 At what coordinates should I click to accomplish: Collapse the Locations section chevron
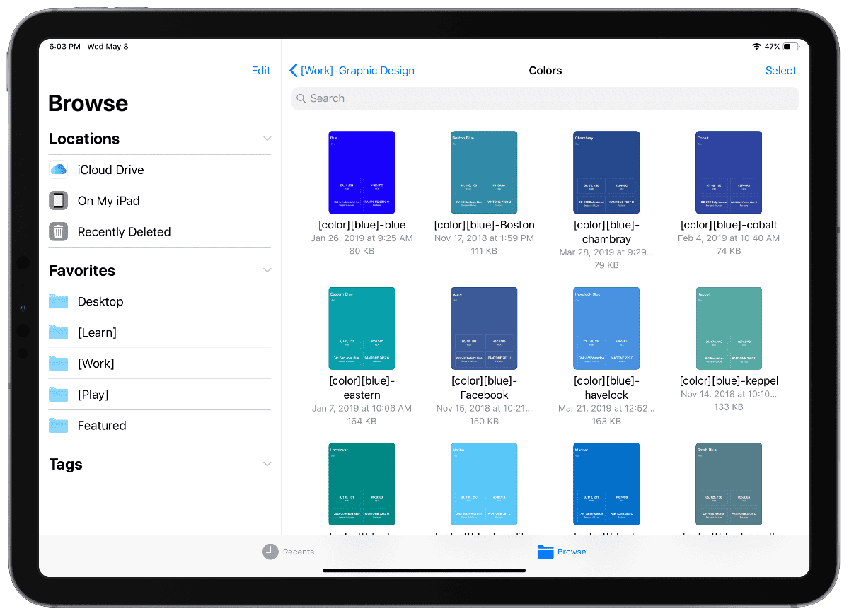coord(267,139)
